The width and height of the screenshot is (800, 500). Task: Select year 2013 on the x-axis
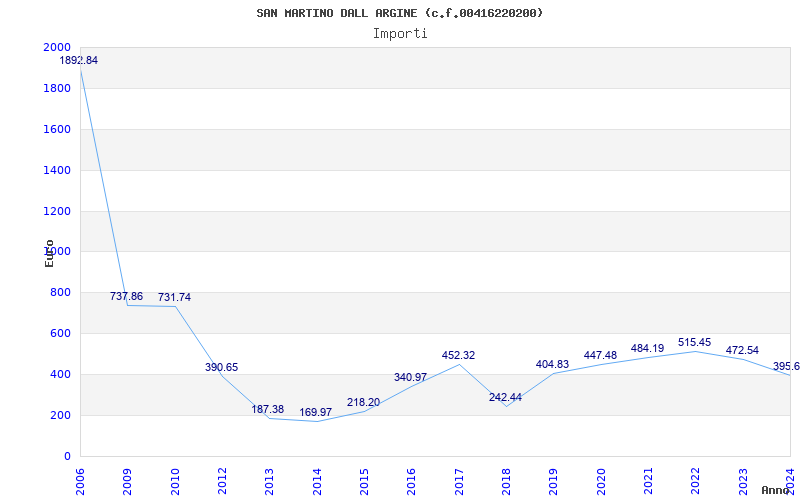[270, 479]
